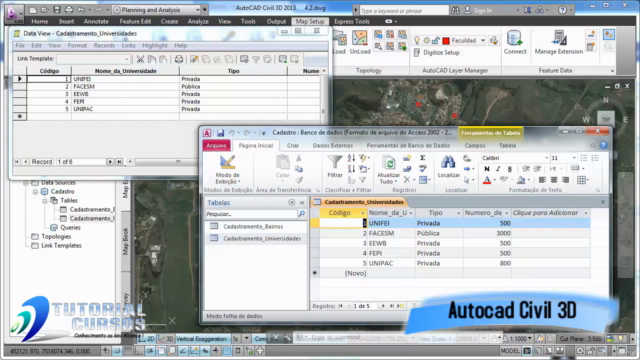640x360 pixels.
Task: Click UNIPAC cell in Data View
Action: [x=125, y=109]
